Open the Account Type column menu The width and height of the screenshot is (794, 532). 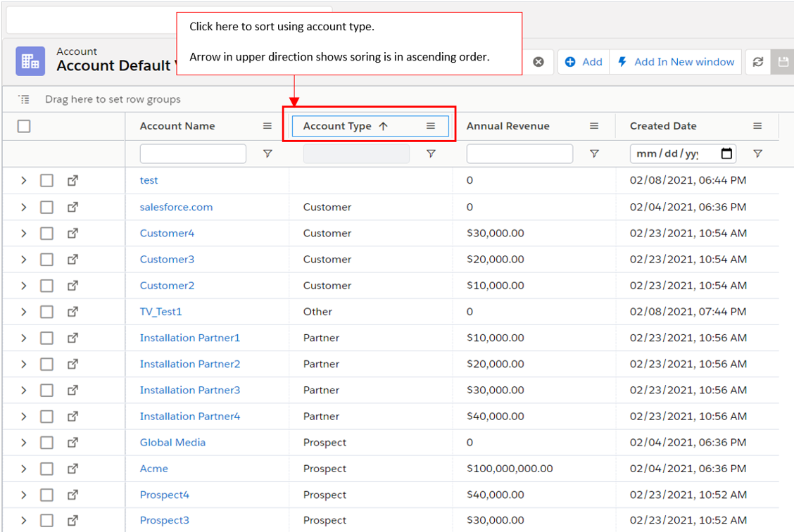click(431, 126)
